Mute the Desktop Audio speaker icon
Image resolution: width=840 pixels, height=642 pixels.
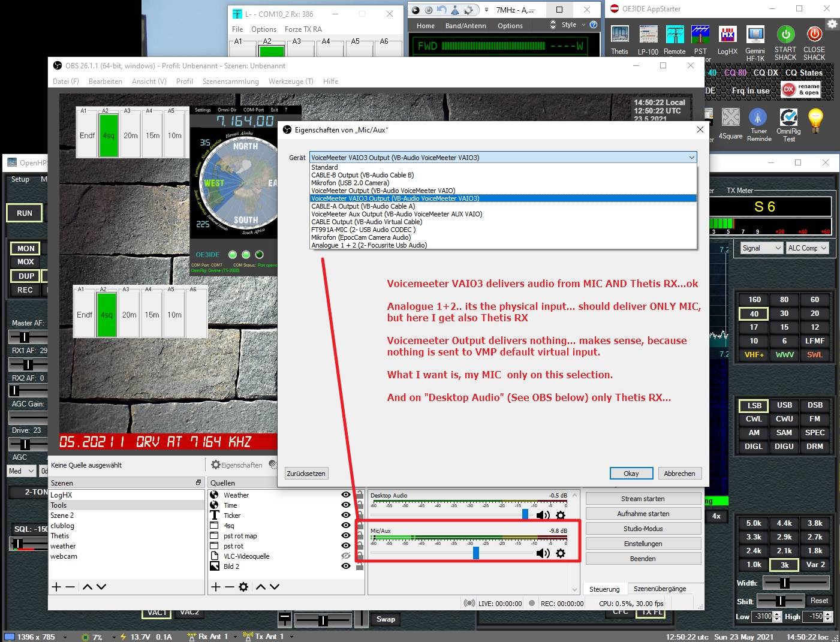click(543, 515)
